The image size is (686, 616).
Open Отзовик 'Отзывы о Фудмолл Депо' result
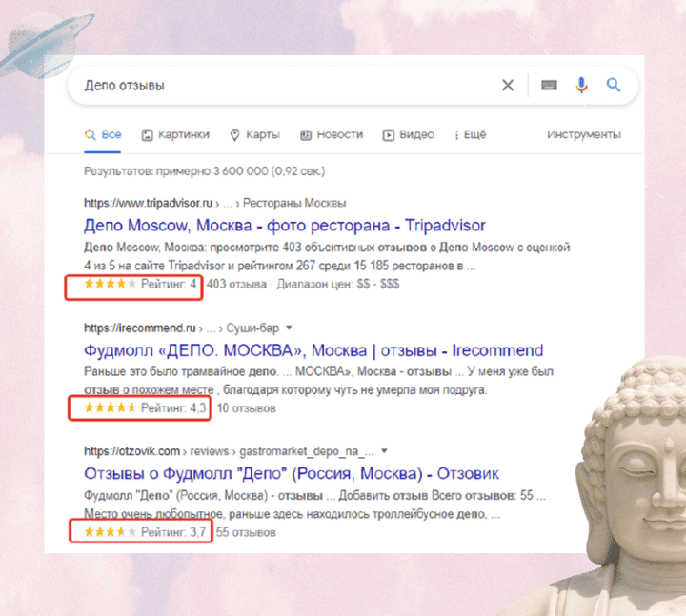coord(292,473)
